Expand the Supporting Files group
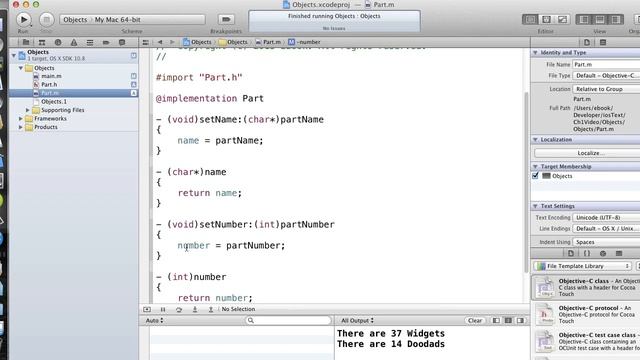 point(27,110)
